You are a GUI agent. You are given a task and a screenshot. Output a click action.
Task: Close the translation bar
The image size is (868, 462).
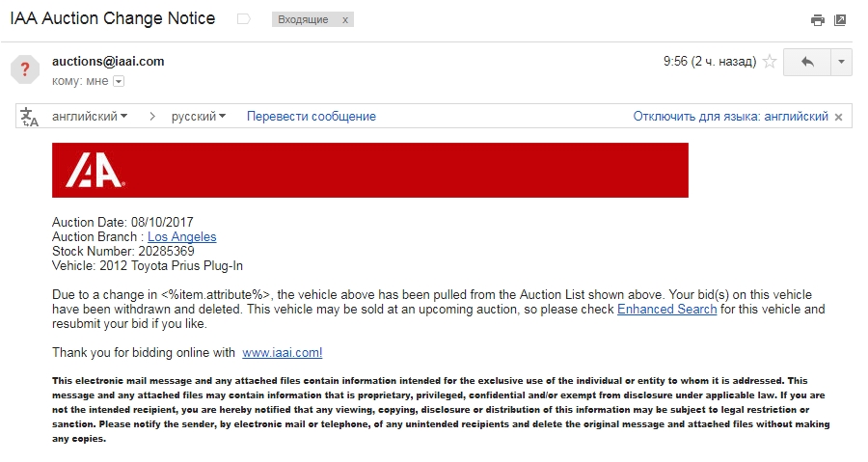pos(839,117)
